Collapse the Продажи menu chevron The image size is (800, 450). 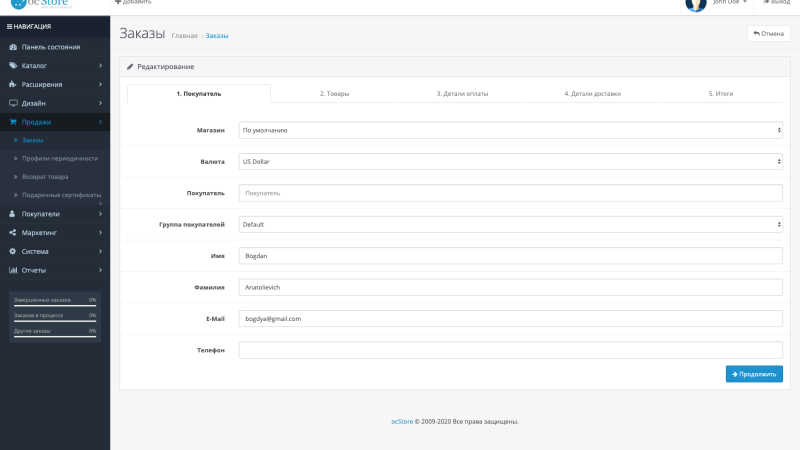101,122
